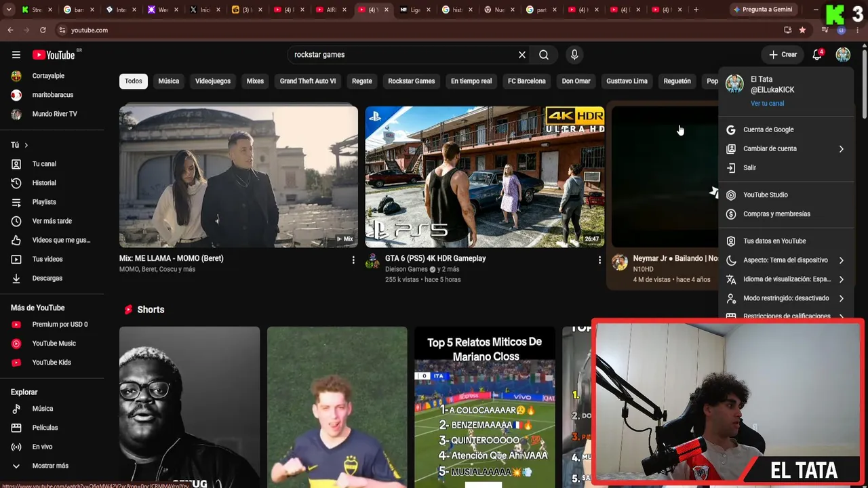The width and height of the screenshot is (868, 488).
Task: Select the Don Omar chip
Action: click(x=576, y=81)
